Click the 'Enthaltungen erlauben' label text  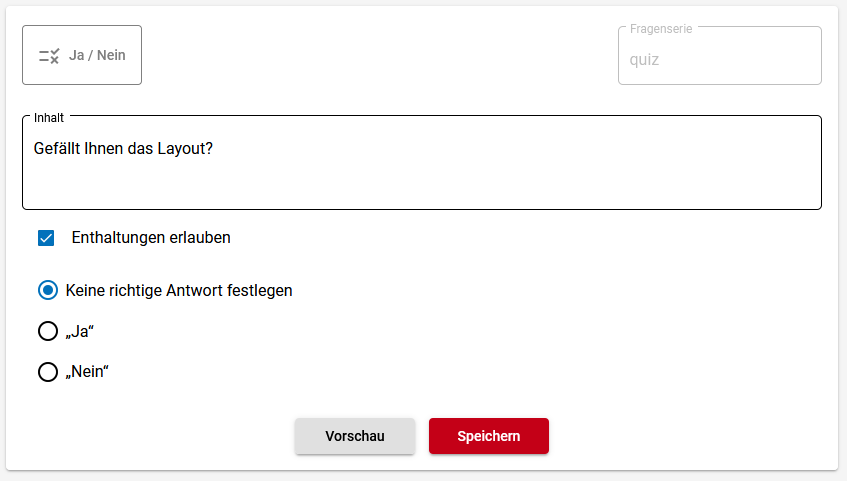[x=151, y=238]
